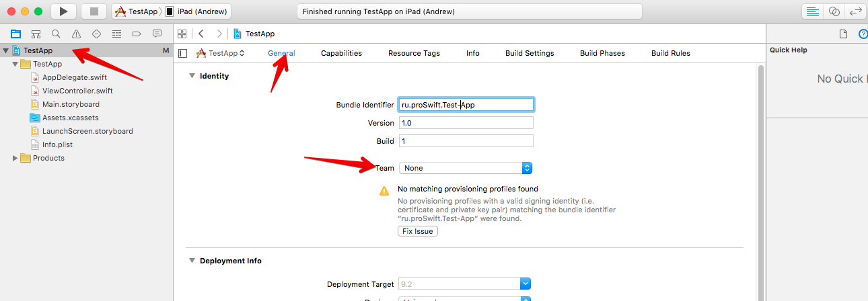Show the Assistant editor
This screenshot has height=301, width=868.
click(x=834, y=11)
